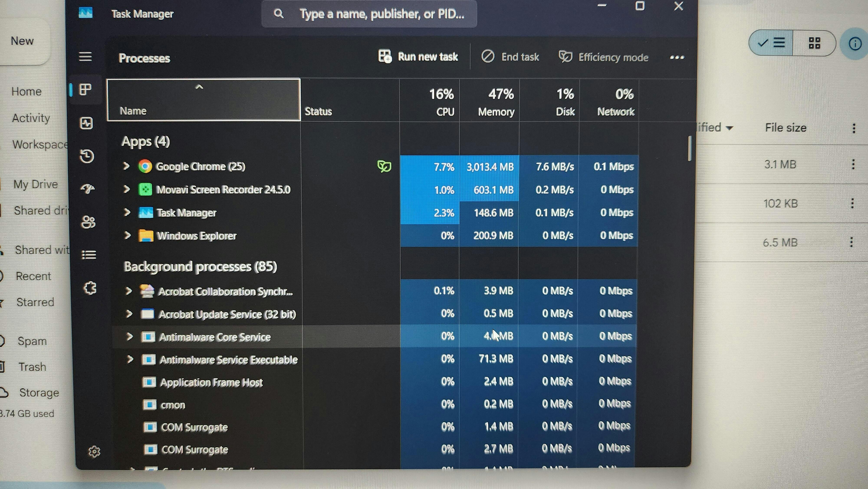This screenshot has width=868, height=489.
Task: Open the Details list sidebar icon
Action: [89, 255]
